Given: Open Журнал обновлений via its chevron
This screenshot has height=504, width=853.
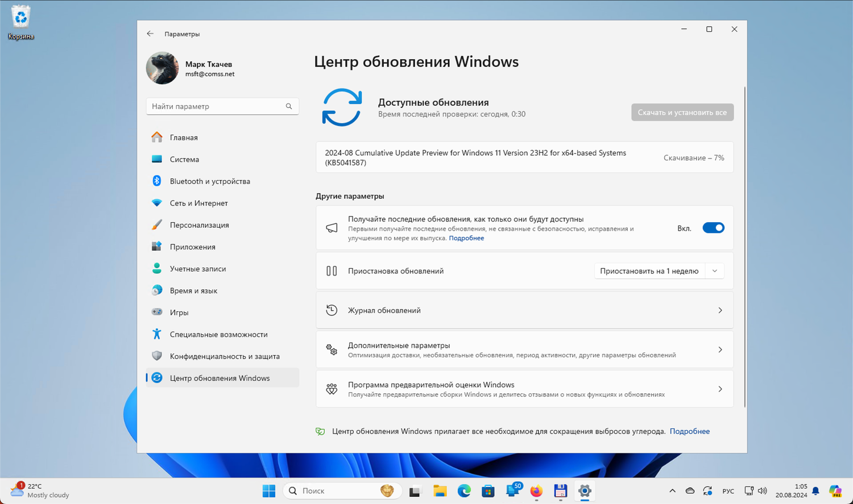Looking at the screenshot, I should [x=720, y=310].
